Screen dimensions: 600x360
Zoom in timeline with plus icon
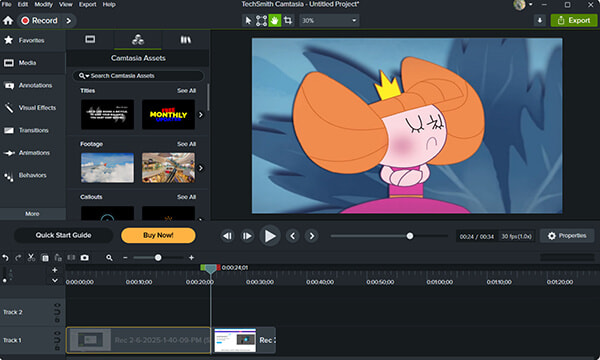[x=191, y=258]
